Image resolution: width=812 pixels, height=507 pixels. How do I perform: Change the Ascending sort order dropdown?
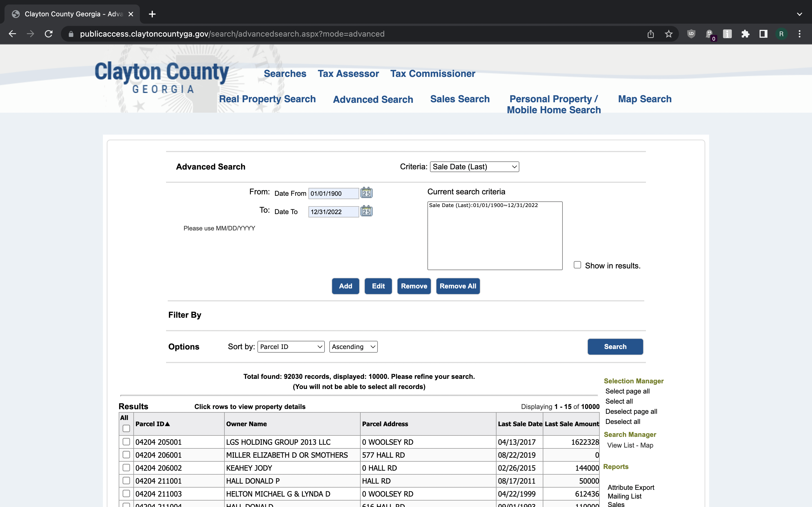click(353, 347)
